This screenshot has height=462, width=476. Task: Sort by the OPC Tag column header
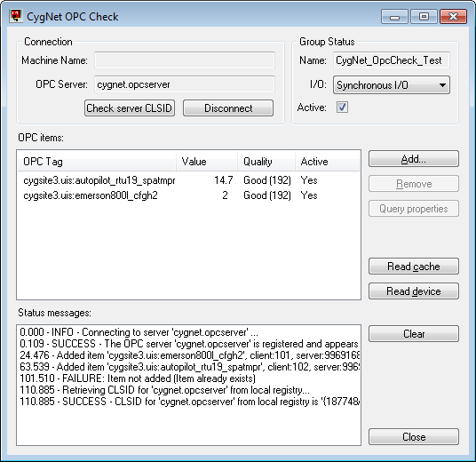pyautogui.click(x=97, y=162)
